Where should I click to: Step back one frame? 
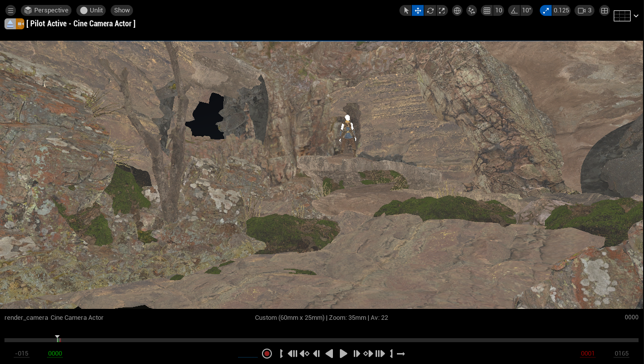coord(317,354)
